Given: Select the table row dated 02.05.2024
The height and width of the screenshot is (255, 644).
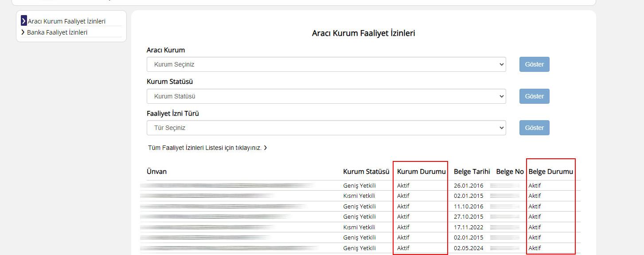Looking at the screenshot, I should pos(360,248).
